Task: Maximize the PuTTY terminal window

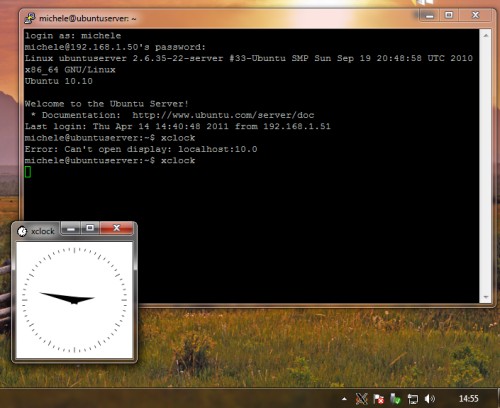Action: tap(449, 15)
